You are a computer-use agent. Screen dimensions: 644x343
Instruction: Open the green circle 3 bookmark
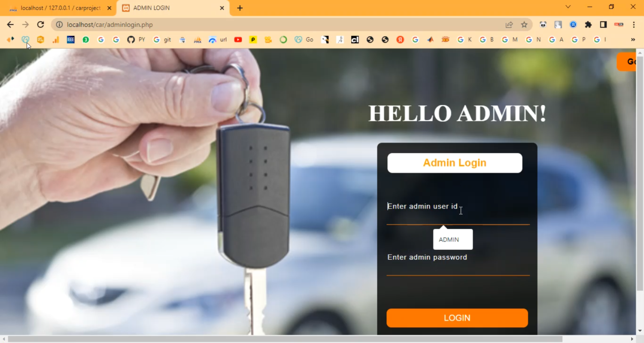(x=86, y=39)
